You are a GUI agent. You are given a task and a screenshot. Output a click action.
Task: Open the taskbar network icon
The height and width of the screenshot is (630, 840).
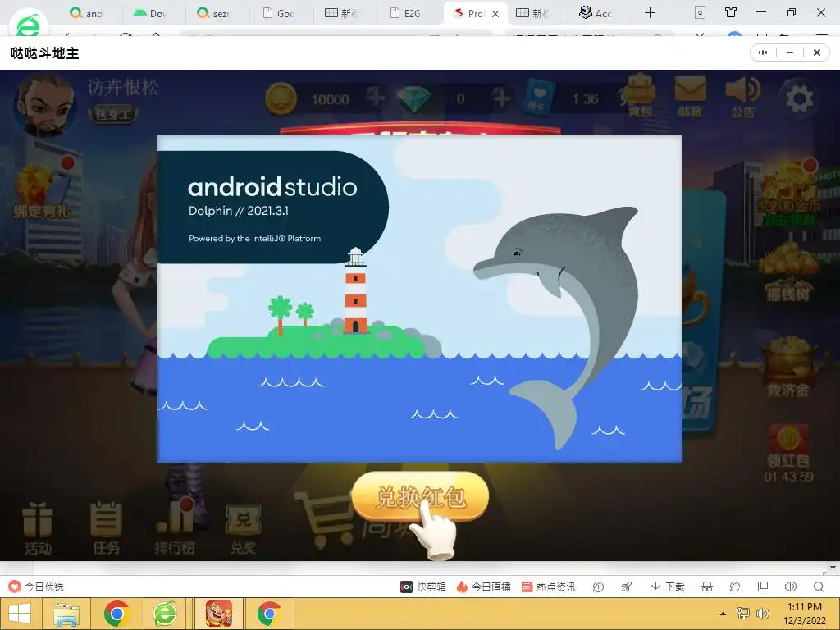pyautogui.click(x=743, y=614)
